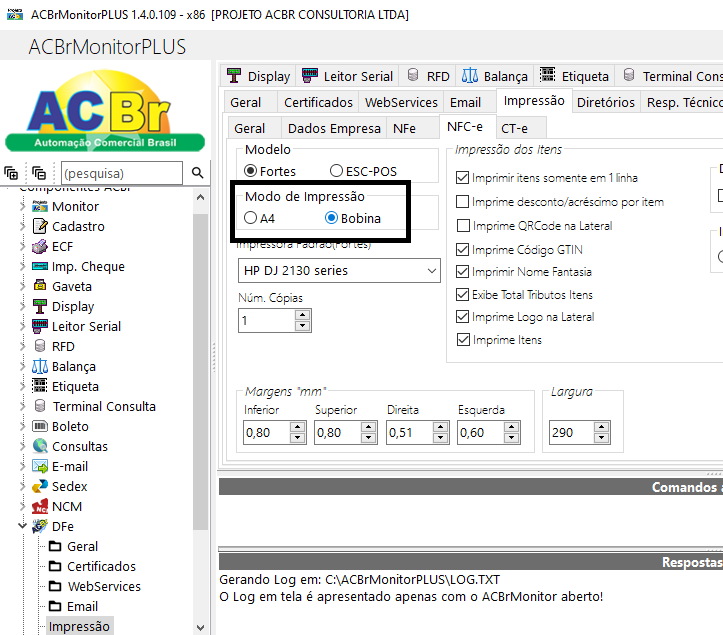Expand the ECF tree node
This screenshot has width=723, height=635.
pyautogui.click(x=22, y=246)
